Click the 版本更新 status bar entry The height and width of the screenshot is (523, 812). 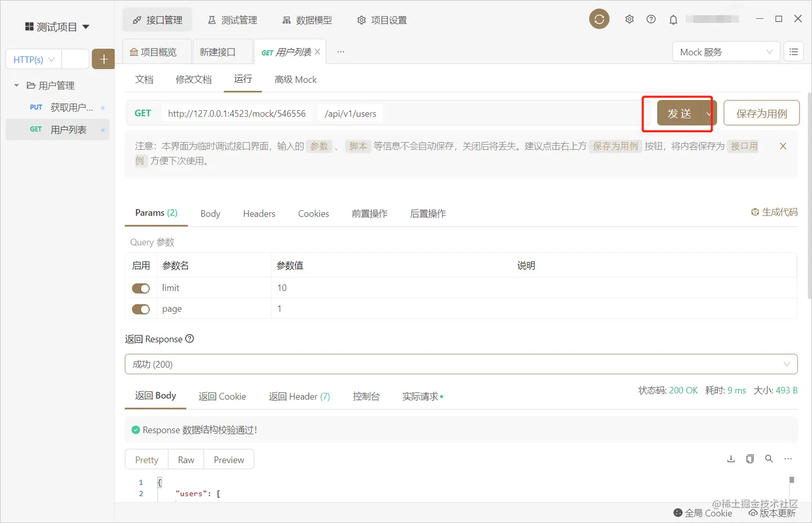[772, 513]
